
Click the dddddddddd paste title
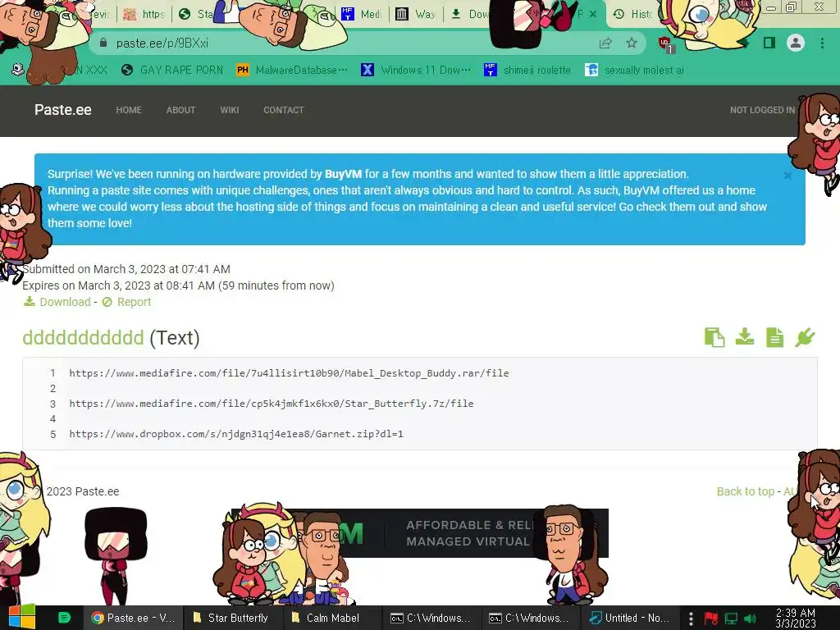click(x=83, y=338)
